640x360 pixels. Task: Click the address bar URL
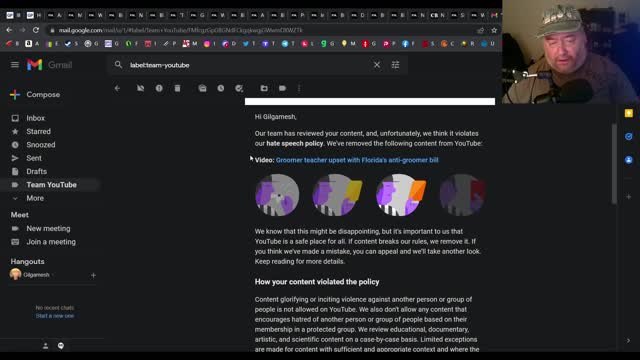pos(180,30)
